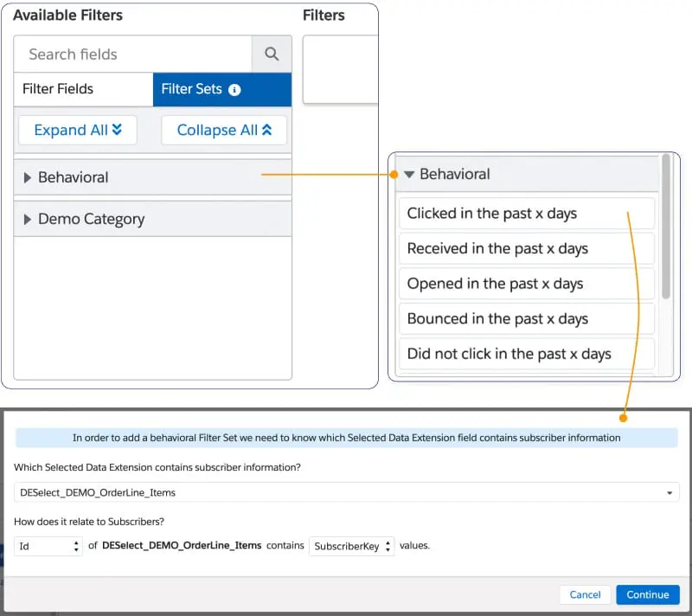Select the Filter Sets tab
This screenshot has width=692, height=616.
coord(192,89)
